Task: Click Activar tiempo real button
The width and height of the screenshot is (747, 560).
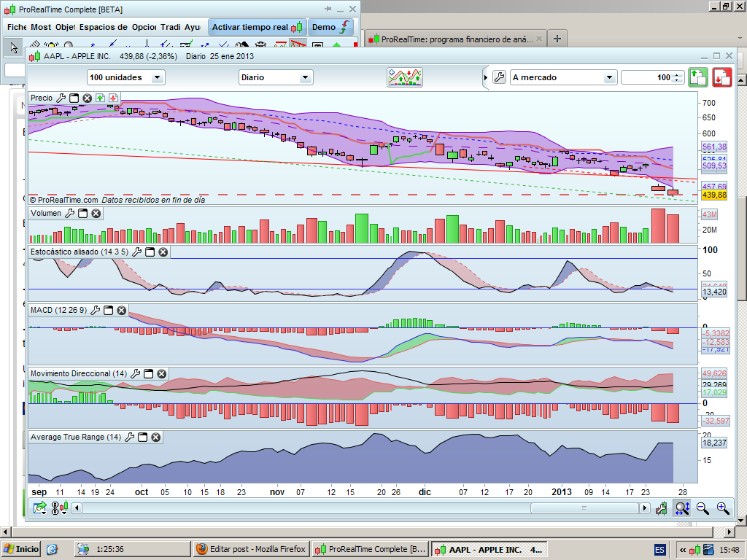Action: 257,27
